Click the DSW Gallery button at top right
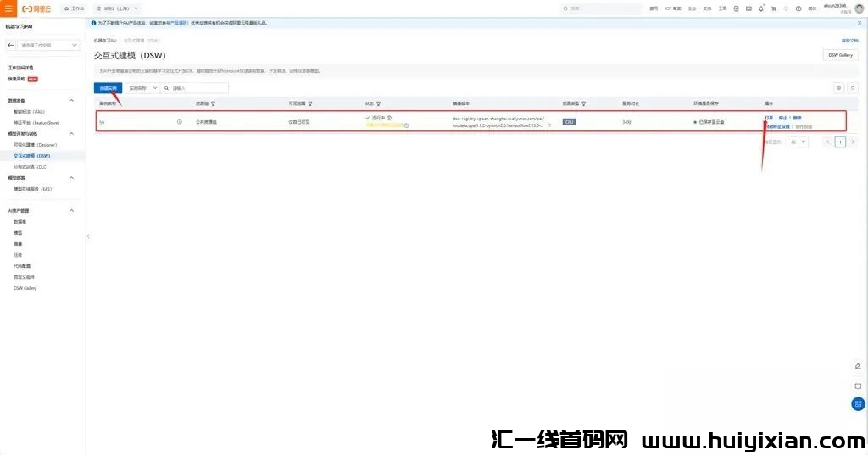 click(x=840, y=54)
